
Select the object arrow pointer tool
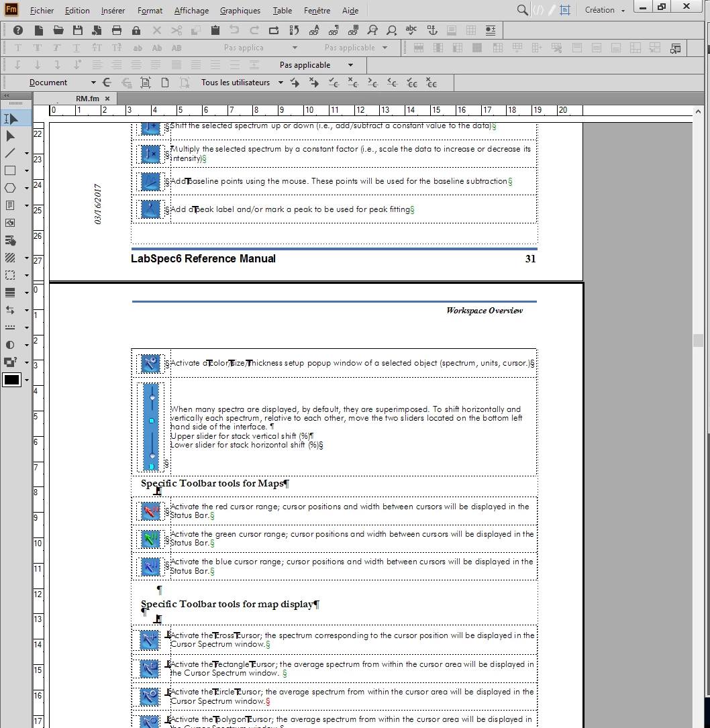coord(10,136)
